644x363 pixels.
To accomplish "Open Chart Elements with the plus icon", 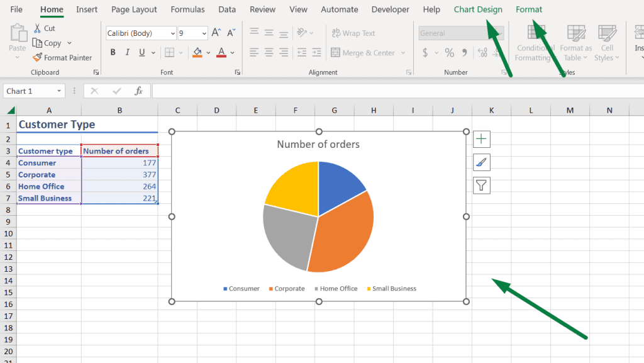I will [481, 138].
